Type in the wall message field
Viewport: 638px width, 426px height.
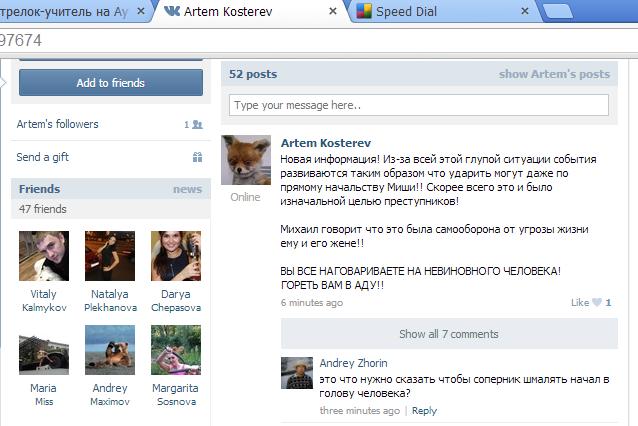418,105
